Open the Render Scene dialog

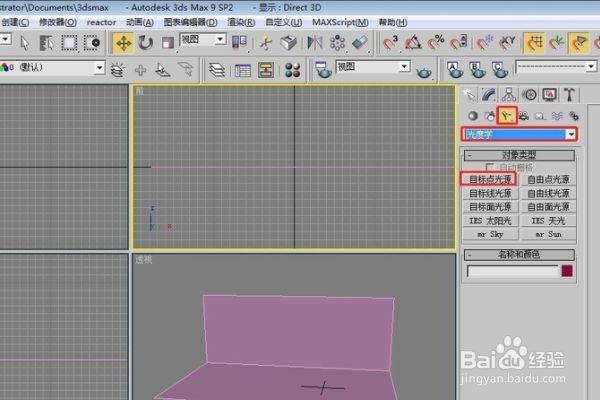click(x=323, y=70)
